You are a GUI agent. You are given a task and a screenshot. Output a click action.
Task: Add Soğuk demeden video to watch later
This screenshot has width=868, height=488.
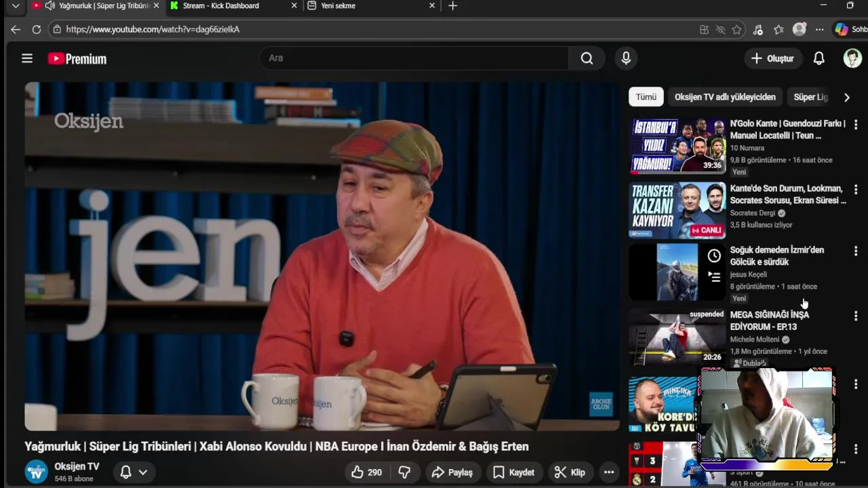[x=714, y=256]
